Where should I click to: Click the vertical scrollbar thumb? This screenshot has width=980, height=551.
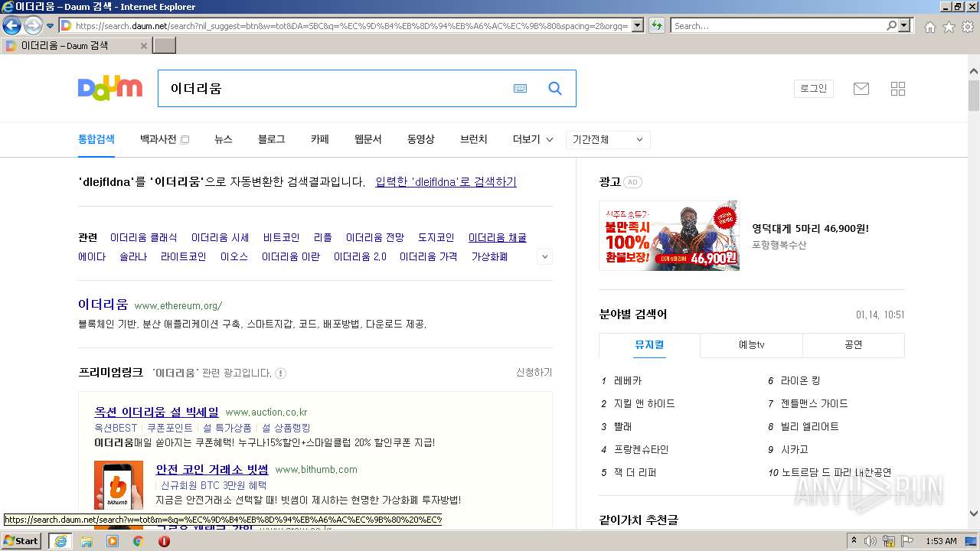[x=974, y=96]
